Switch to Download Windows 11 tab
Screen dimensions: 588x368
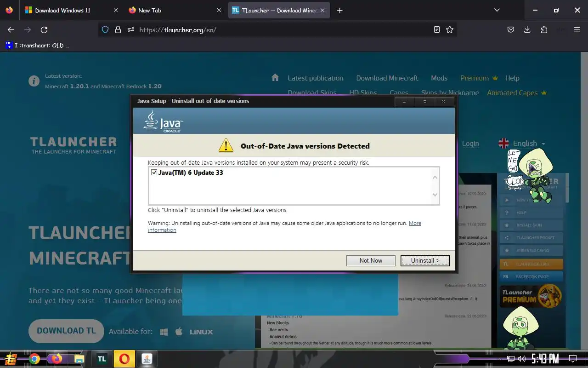coord(71,10)
